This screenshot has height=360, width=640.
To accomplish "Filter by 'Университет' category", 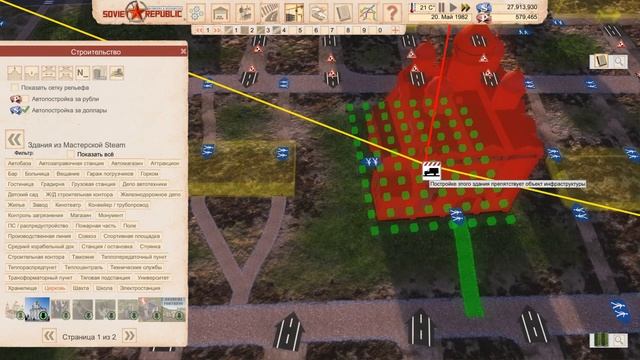I will click(x=153, y=278).
